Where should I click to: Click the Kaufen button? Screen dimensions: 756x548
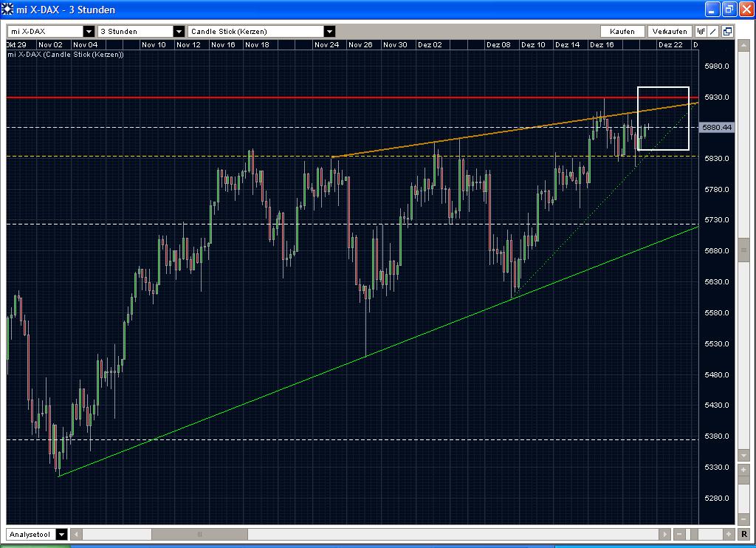point(622,31)
